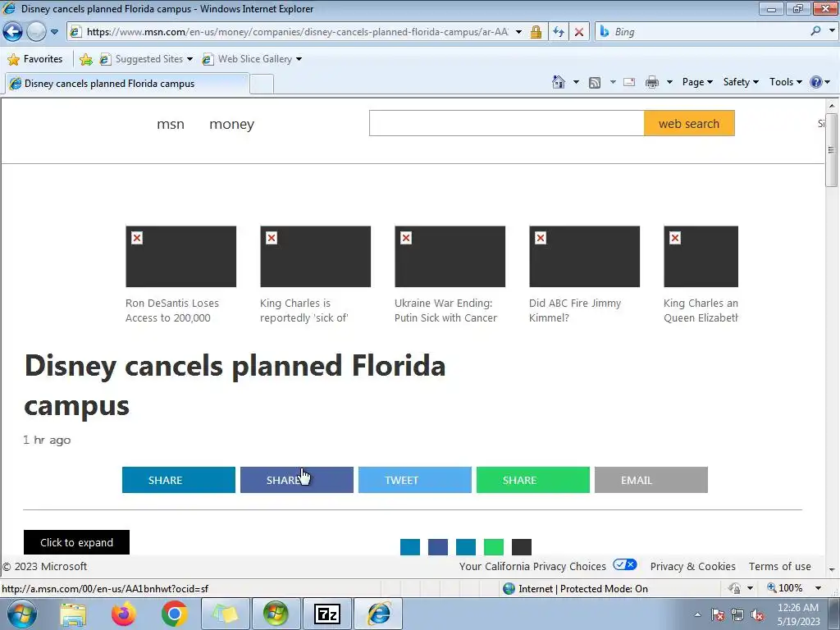840x630 pixels.
Task: Click the Bing search magnifier icon
Action: pyautogui.click(x=815, y=31)
